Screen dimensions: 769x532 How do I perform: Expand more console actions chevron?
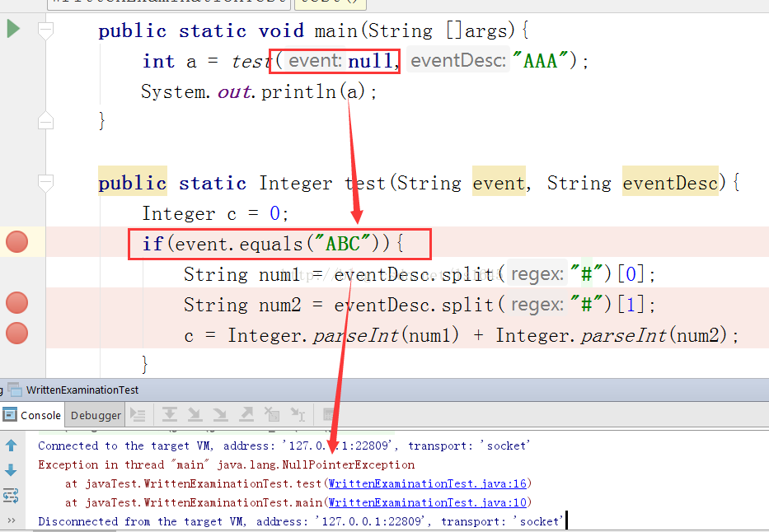click(x=11, y=520)
